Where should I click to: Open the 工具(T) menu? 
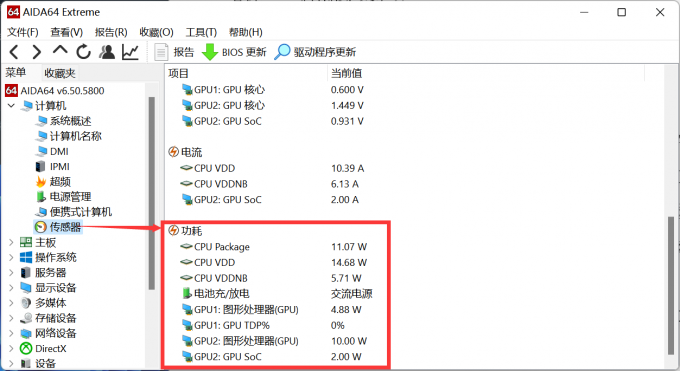tap(201, 32)
